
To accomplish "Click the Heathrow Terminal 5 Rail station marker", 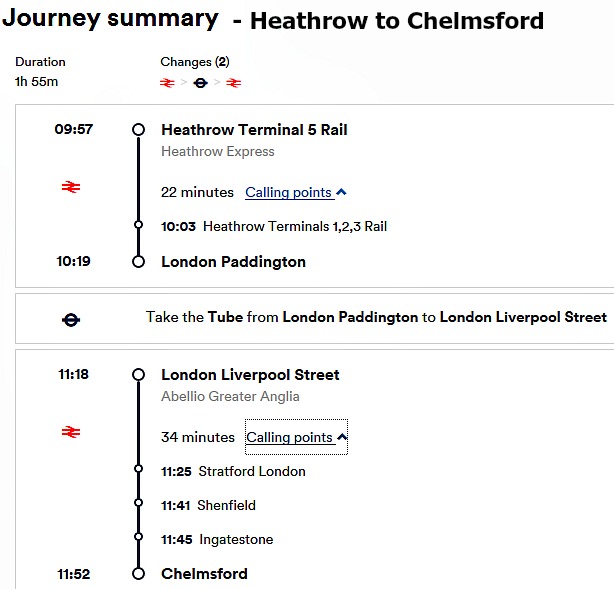I will click(138, 130).
